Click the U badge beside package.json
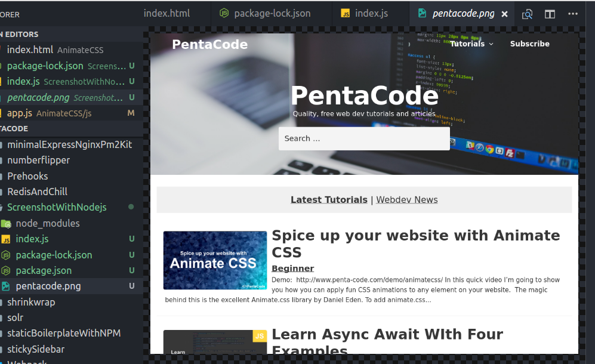Image resolution: width=595 pixels, height=364 pixels. (132, 271)
